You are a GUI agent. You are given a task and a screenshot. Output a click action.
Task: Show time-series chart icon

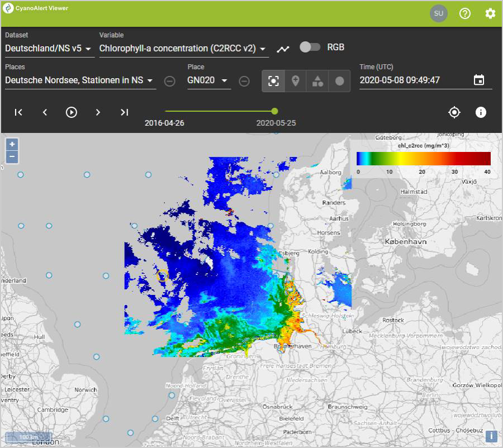click(283, 49)
